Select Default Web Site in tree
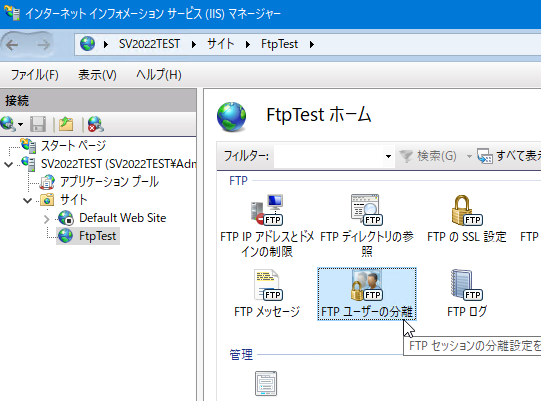Viewport: 541px width, 401px height. tap(122, 218)
